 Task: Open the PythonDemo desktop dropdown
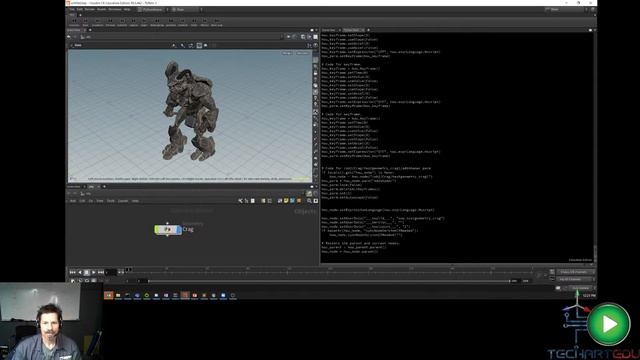point(153,9)
